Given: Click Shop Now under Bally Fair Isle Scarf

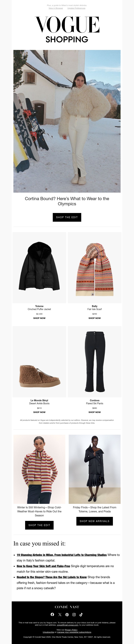Looking at the screenshot, I should tap(95, 318).
